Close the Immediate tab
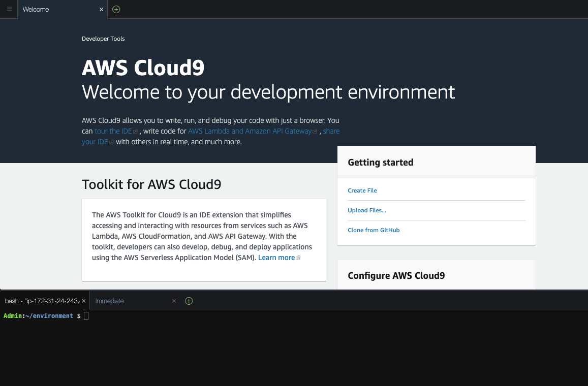Screen dimensions: 588x386 point(174,301)
